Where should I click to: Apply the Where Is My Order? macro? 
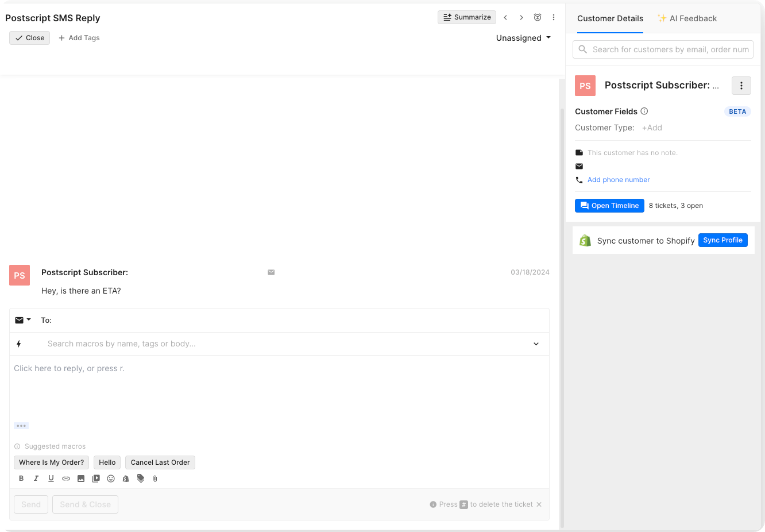click(52, 462)
